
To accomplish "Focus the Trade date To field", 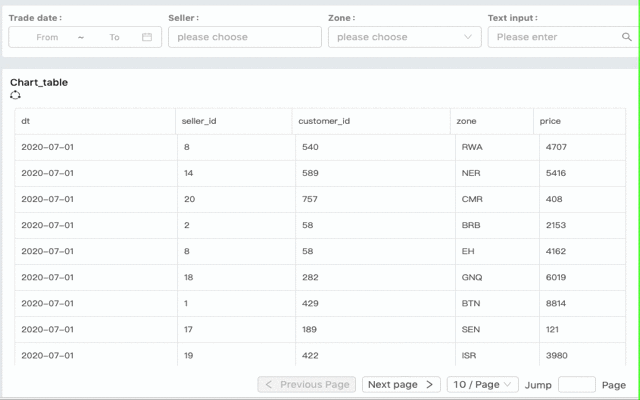I will click(114, 37).
